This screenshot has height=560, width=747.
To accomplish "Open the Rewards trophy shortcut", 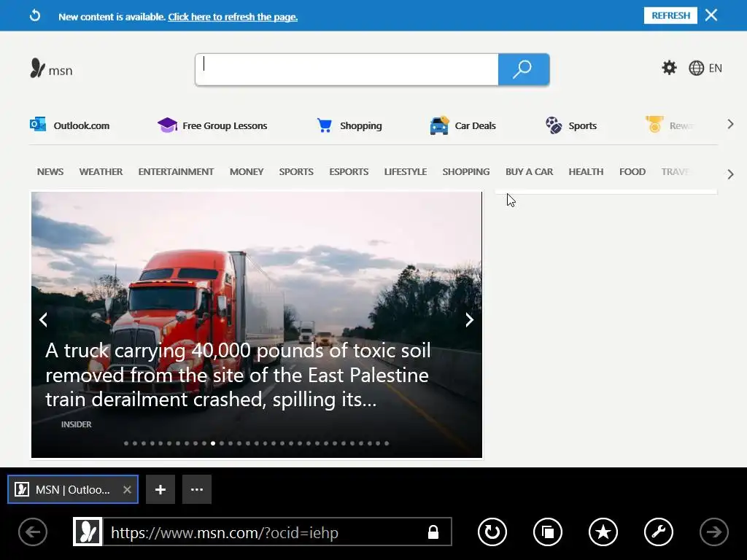I will click(669, 125).
